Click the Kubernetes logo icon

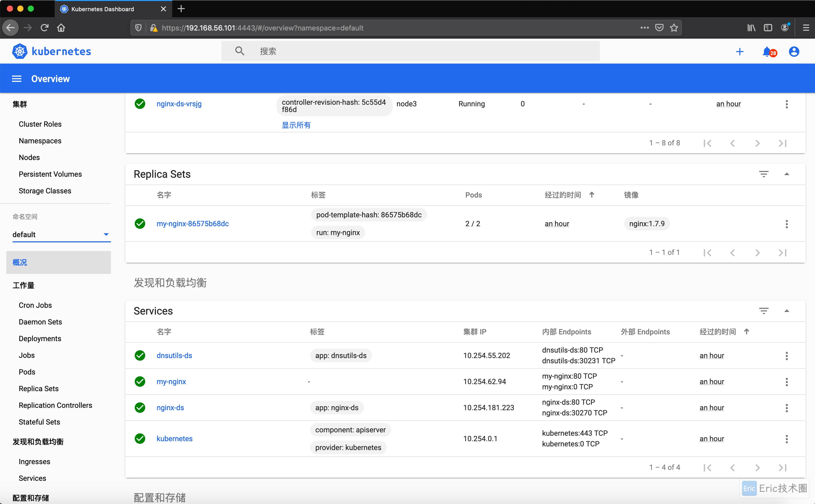(x=20, y=51)
